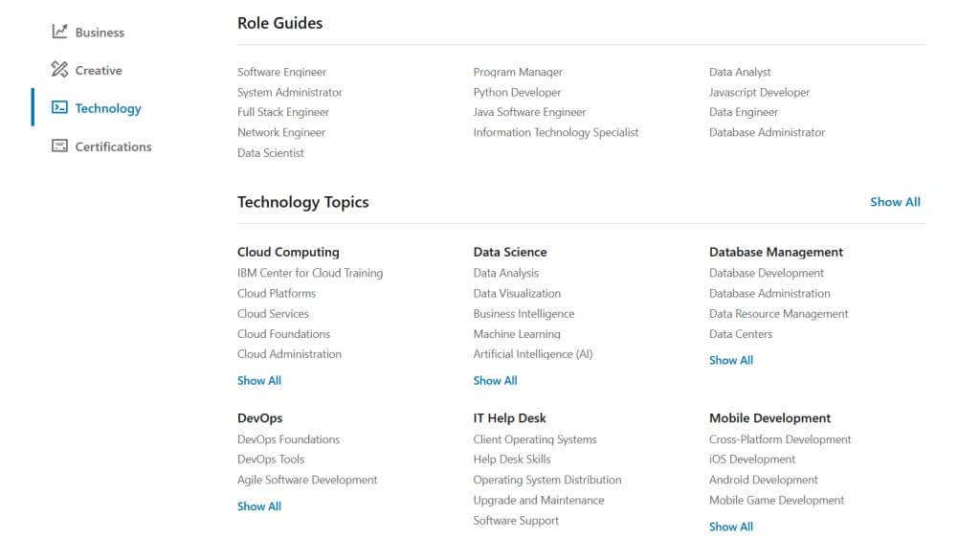The width and height of the screenshot is (980, 539).
Task: Show all Database Management topics
Action: [731, 361]
